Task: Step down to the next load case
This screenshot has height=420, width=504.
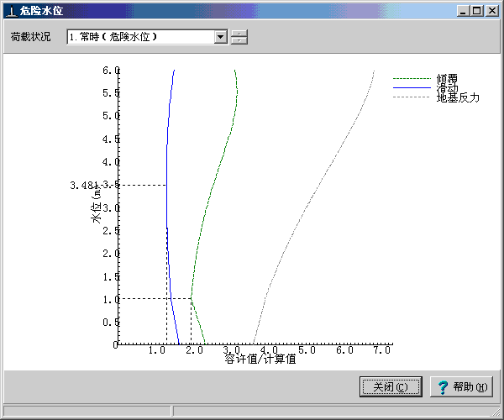Action: click(x=239, y=40)
